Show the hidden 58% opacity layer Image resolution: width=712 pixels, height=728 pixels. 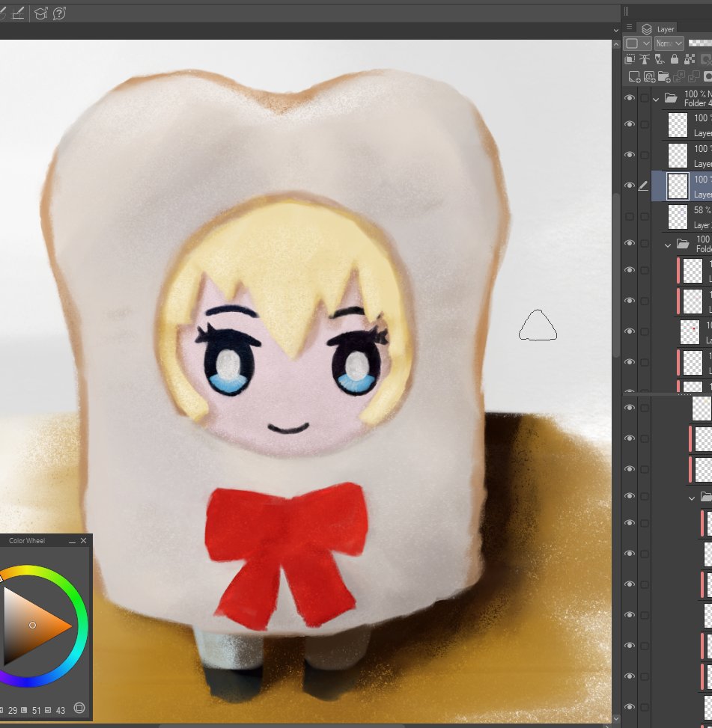tap(630, 216)
